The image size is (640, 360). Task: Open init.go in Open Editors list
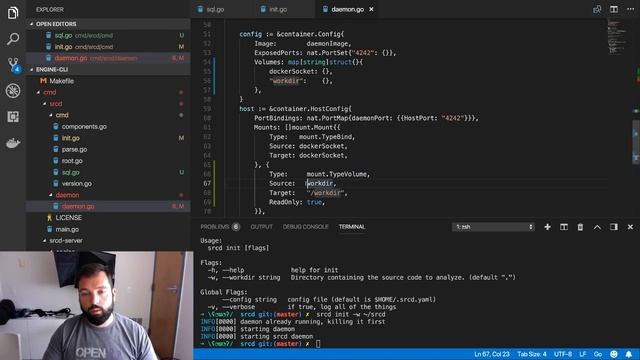(108, 47)
